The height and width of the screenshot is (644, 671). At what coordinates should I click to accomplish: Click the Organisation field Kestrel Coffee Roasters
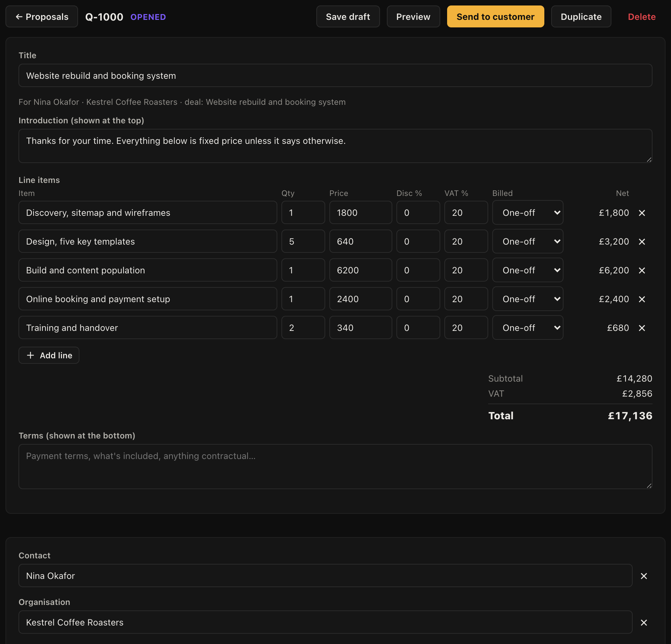(325, 622)
